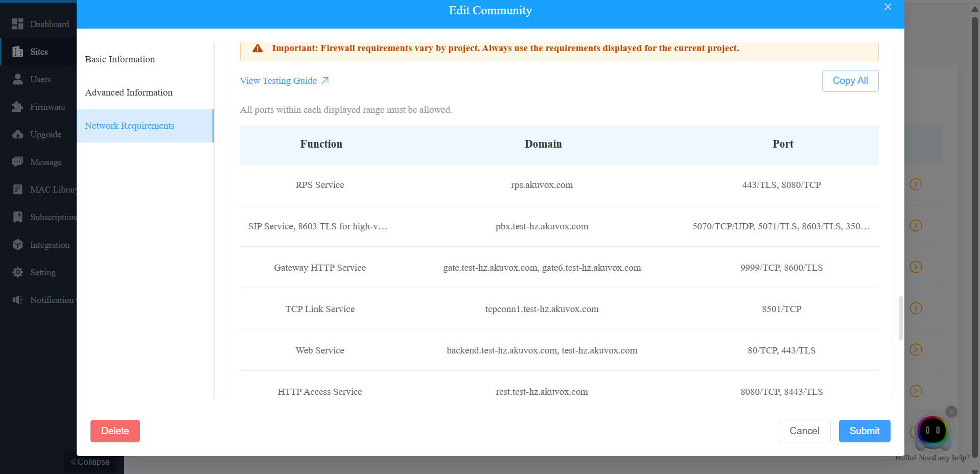
Task: Submit the community changes
Action: (865, 431)
